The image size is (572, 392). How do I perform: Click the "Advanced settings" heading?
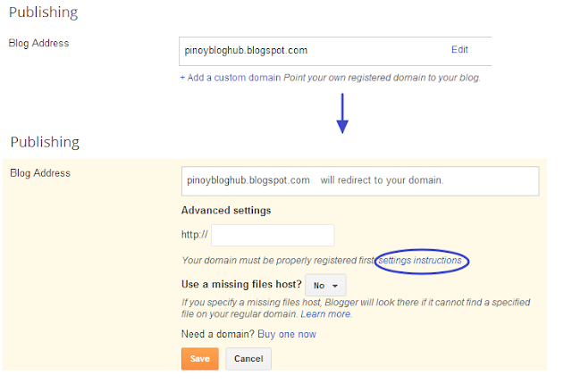point(226,211)
